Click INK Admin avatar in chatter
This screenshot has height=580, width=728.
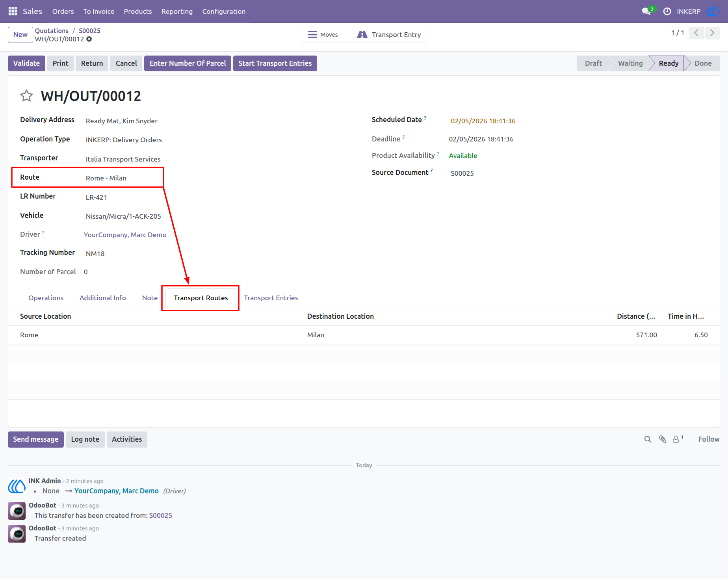pyautogui.click(x=17, y=486)
